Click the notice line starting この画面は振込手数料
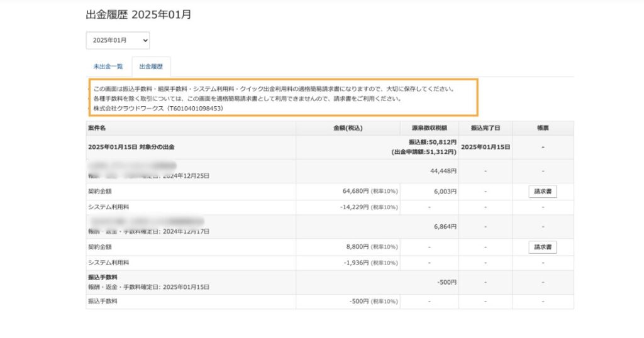This screenshot has height=338, width=644. click(x=274, y=89)
